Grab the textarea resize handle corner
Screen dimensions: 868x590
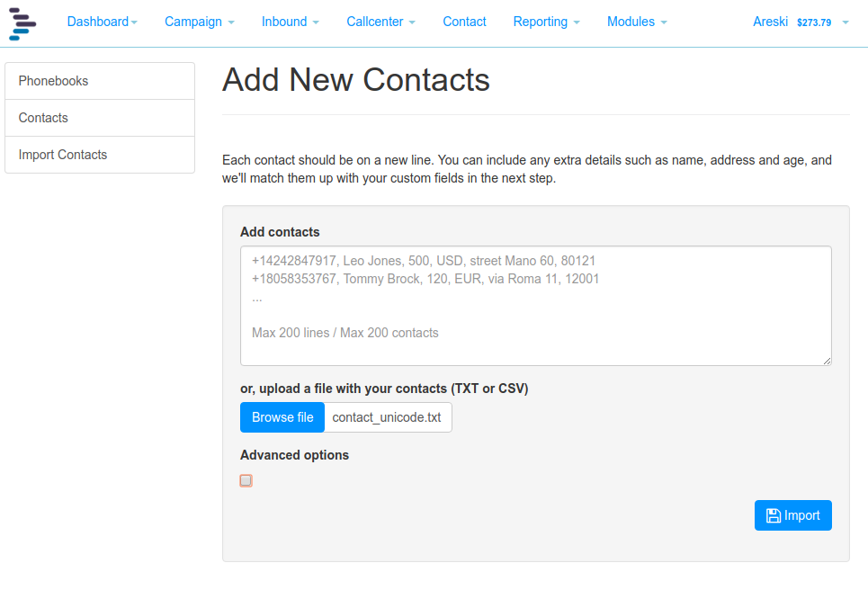[827, 361]
